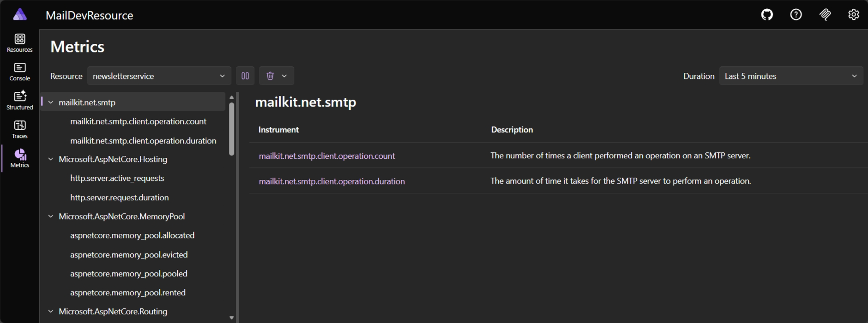The height and width of the screenshot is (323, 868).
Task: Select mailkit.net.smtp.client.operation.duration in tree
Action: click(x=143, y=141)
